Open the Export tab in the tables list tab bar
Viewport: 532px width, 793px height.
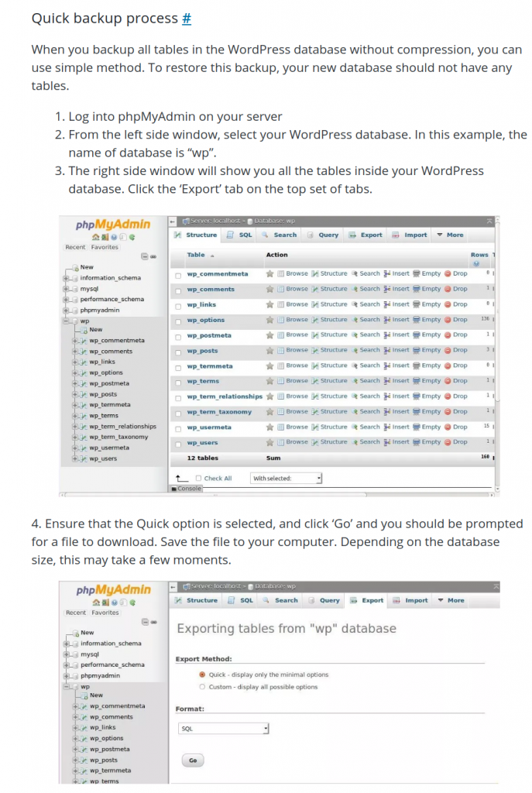pos(366,235)
